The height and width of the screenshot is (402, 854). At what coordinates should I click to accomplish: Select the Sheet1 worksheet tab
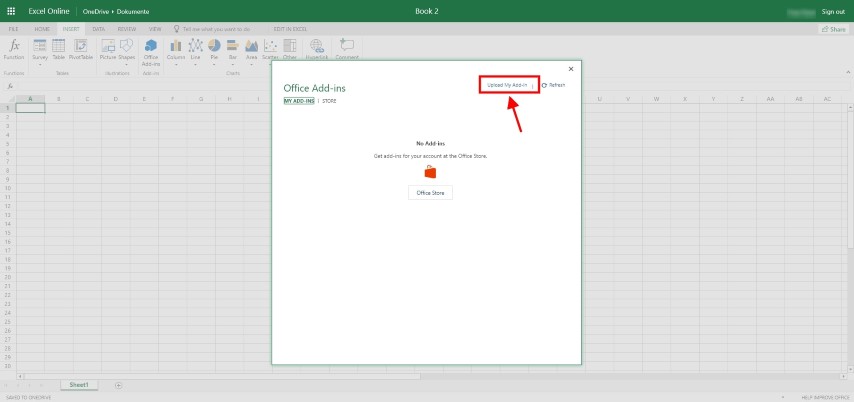point(78,385)
